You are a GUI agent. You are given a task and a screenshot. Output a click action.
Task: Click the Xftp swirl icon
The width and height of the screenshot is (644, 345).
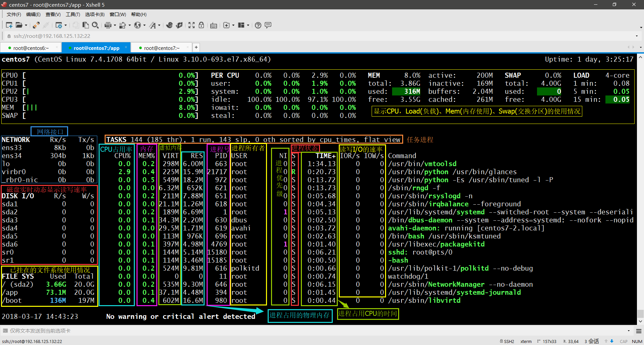(x=169, y=25)
